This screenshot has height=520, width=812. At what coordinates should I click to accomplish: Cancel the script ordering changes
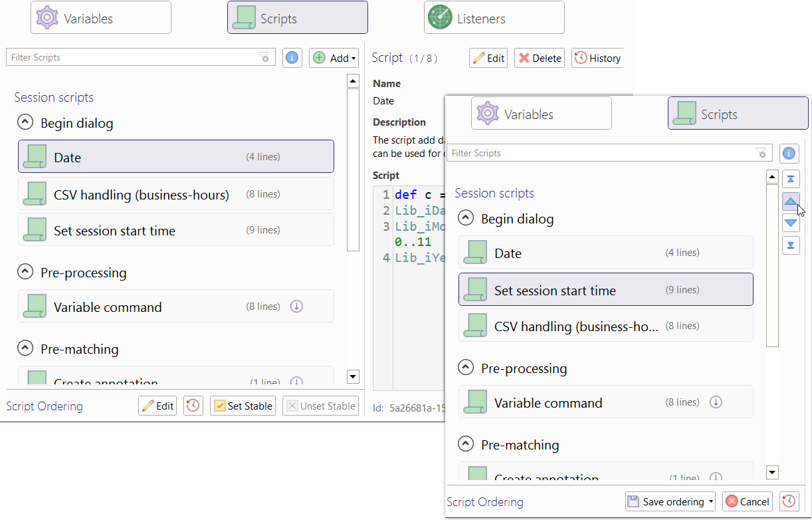747,501
